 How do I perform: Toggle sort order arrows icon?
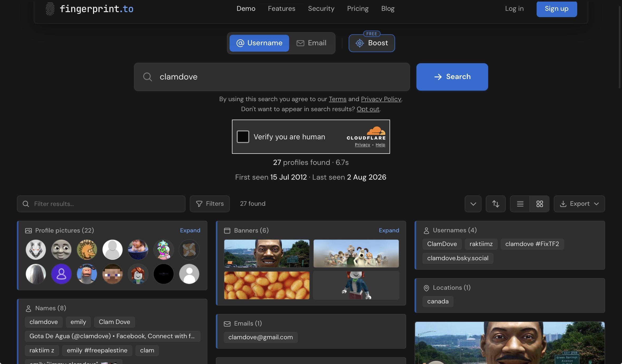(495, 204)
